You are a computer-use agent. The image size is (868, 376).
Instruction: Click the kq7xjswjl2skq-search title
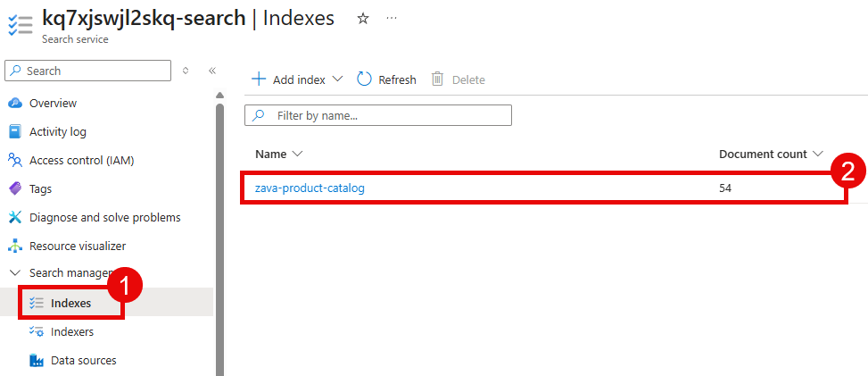[x=144, y=18]
